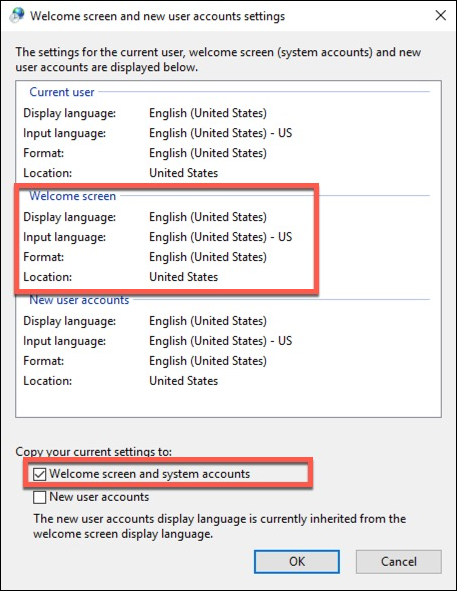Select the Current user group heading

62,92
